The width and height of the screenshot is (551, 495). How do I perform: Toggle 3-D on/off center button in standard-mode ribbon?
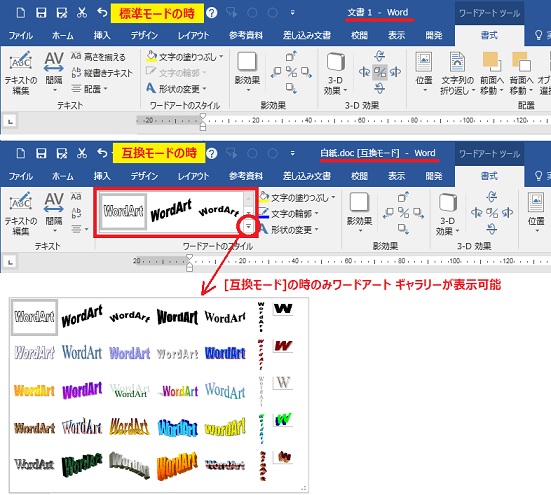[x=380, y=72]
